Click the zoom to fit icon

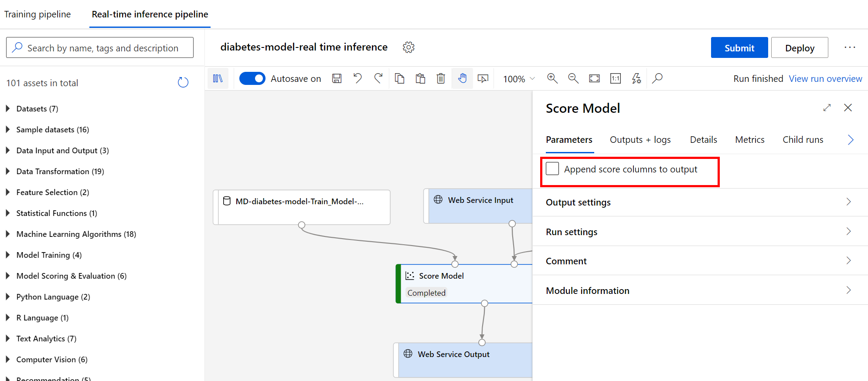(x=594, y=78)
